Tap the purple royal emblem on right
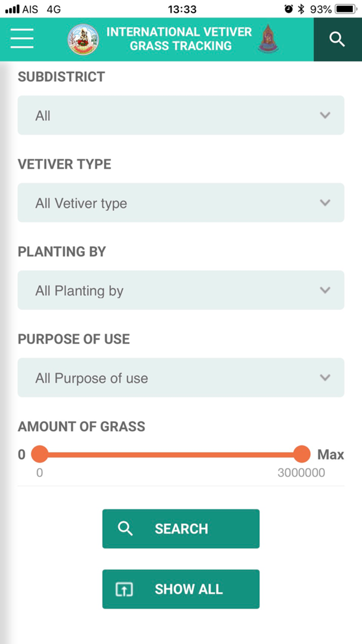The height and width of the screenshot is (644, 362). click(x=268, y=38)
